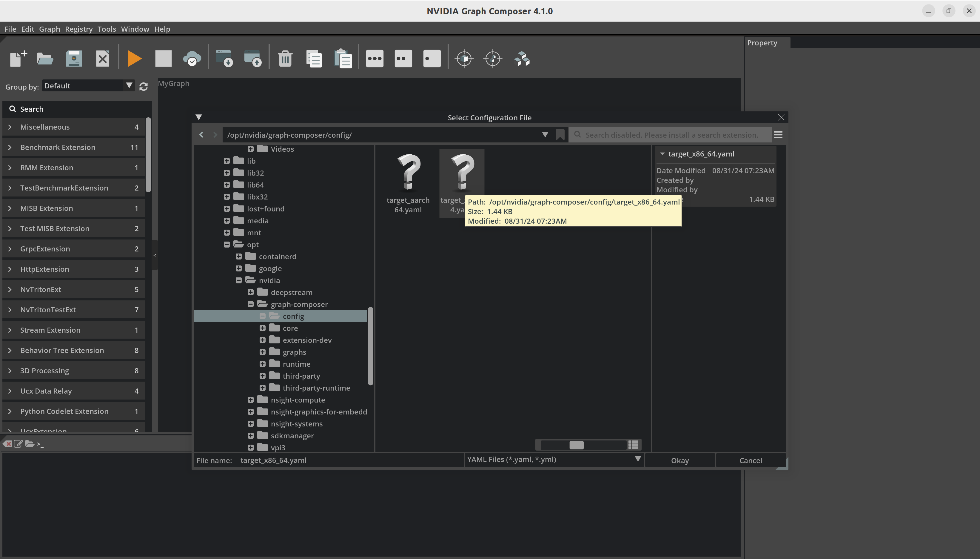
Task: Select target_aarch64.yaml file thumbnail
Action: click(x=408, y=184)
